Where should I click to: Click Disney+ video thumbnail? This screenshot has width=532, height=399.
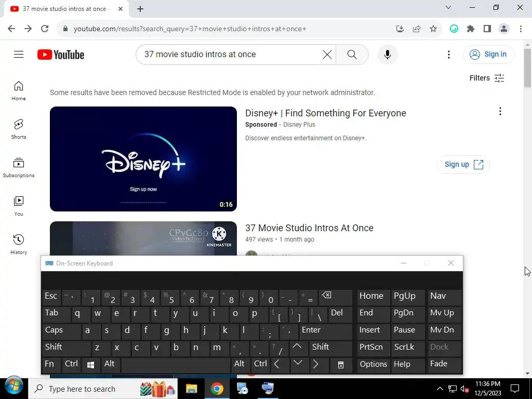[x=143, y=159]
